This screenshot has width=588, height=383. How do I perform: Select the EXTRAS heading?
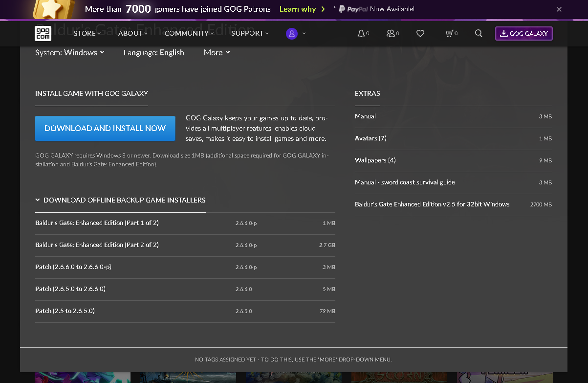pyautogui.click(x=368, y=93)
